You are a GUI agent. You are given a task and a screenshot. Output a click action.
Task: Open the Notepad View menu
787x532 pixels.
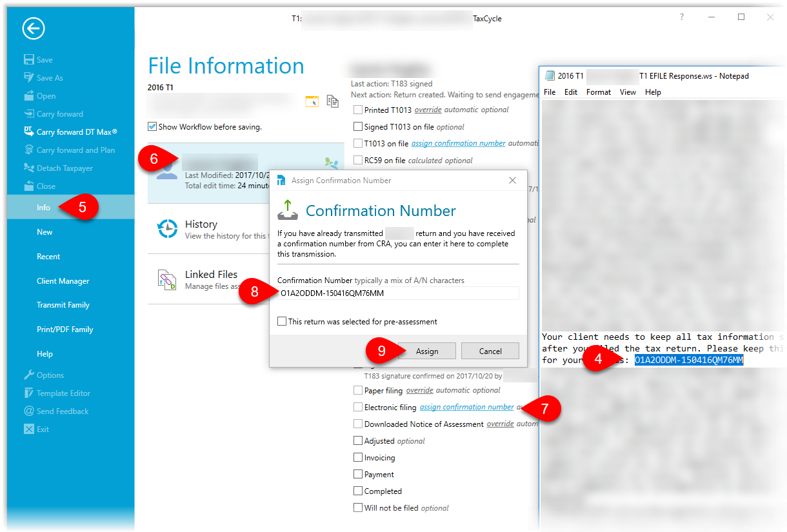(x=628, y=92)
